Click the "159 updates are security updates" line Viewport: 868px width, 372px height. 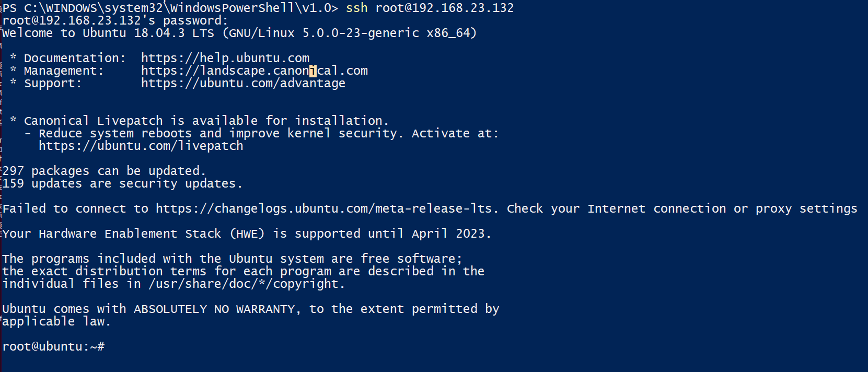[x=122, y=183]
